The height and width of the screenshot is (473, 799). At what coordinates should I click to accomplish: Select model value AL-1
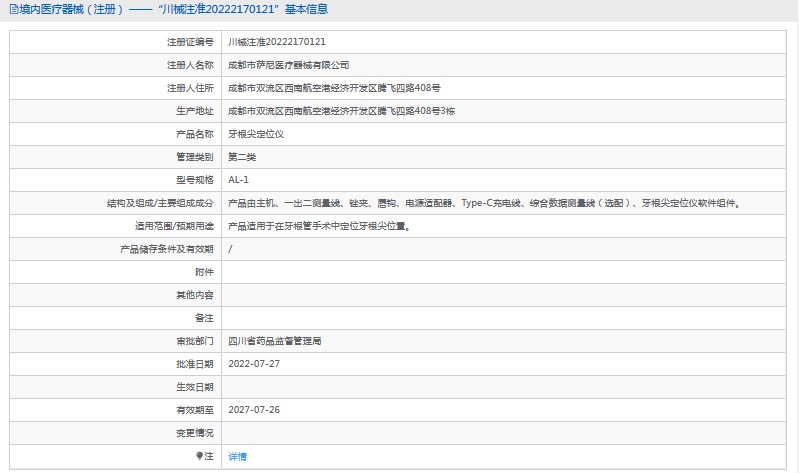[238, 179]
